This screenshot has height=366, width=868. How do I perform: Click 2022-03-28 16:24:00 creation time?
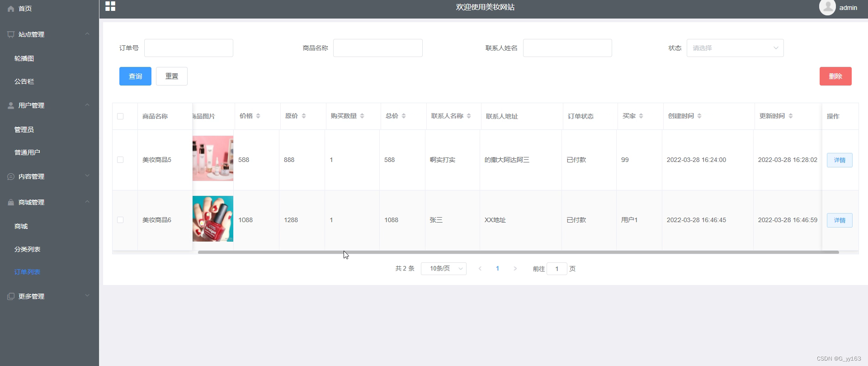tap(696, 160)
